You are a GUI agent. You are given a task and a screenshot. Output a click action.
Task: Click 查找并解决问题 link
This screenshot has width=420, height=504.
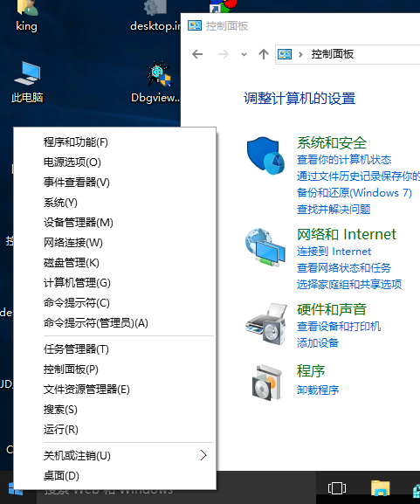334,210
